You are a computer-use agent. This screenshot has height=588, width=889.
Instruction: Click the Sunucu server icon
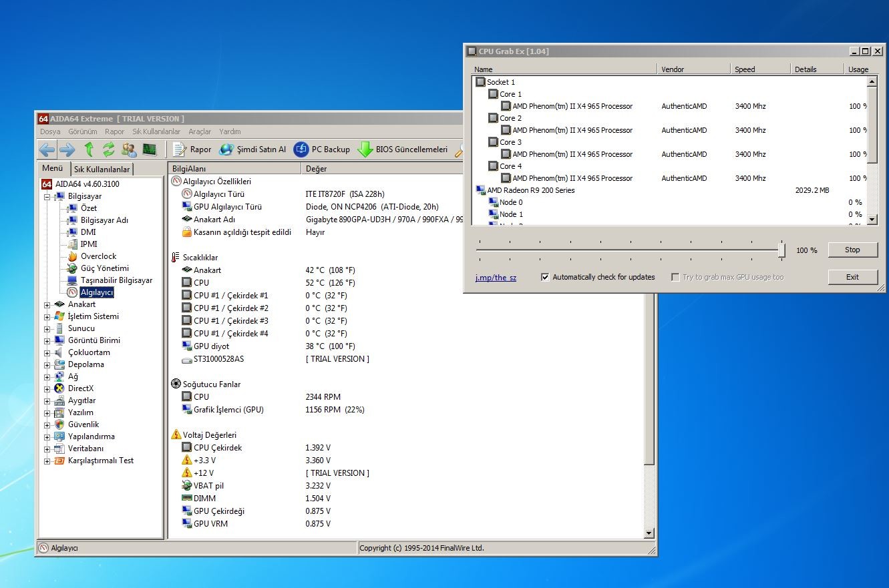click(59, 328)
